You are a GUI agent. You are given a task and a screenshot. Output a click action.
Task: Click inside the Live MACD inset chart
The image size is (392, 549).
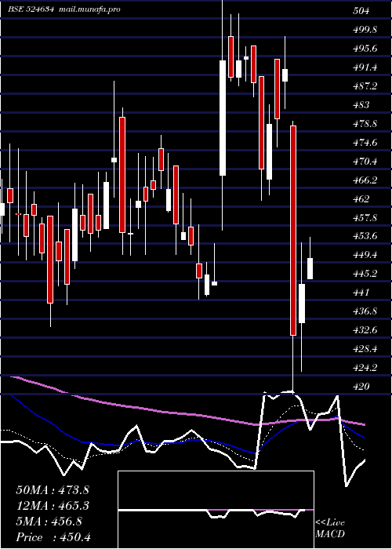[x=216, y=510]
